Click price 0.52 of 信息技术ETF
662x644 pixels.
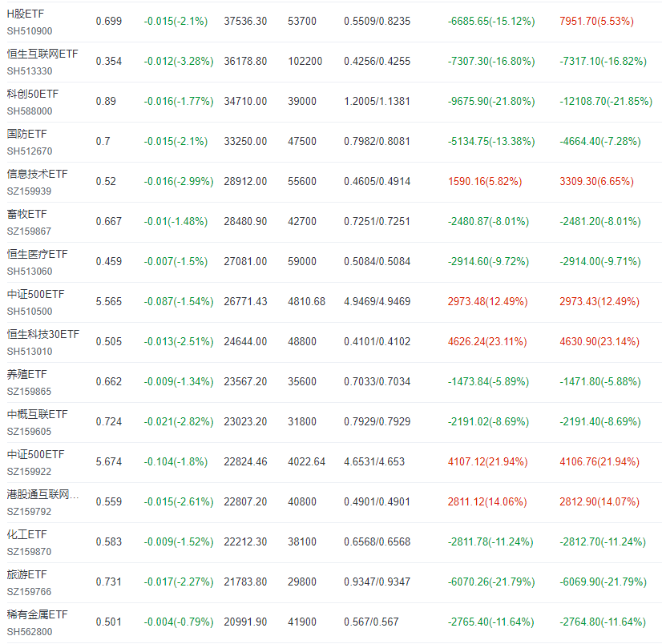(x=106, y=182)
